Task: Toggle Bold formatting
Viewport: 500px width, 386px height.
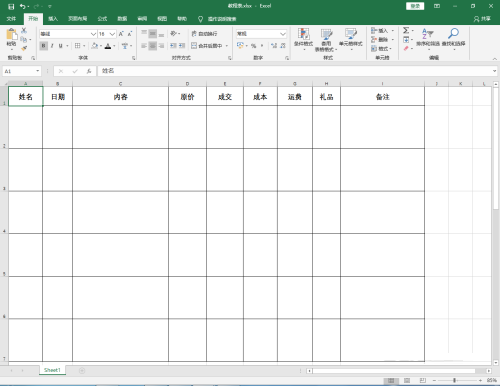Action: coord(44,46)
